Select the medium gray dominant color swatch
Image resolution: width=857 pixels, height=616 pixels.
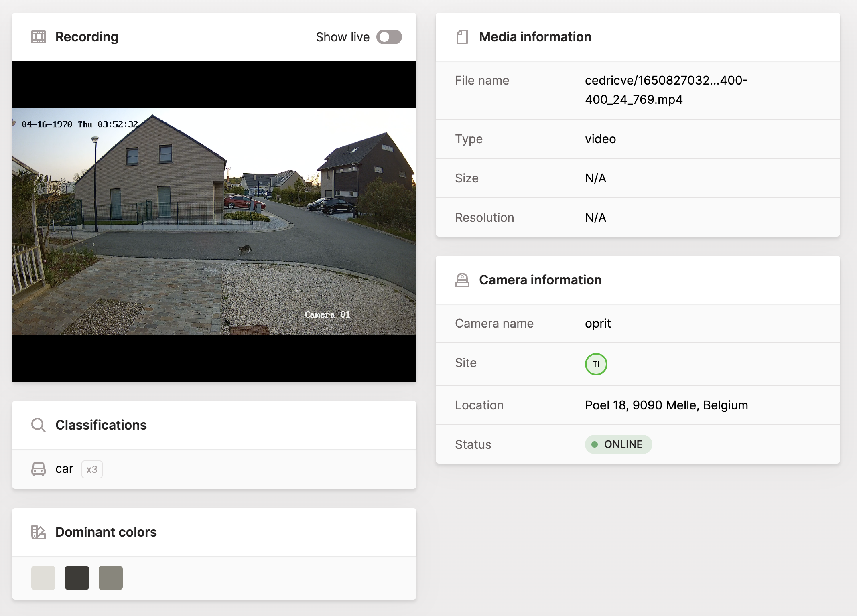click(x=110, y=577)
